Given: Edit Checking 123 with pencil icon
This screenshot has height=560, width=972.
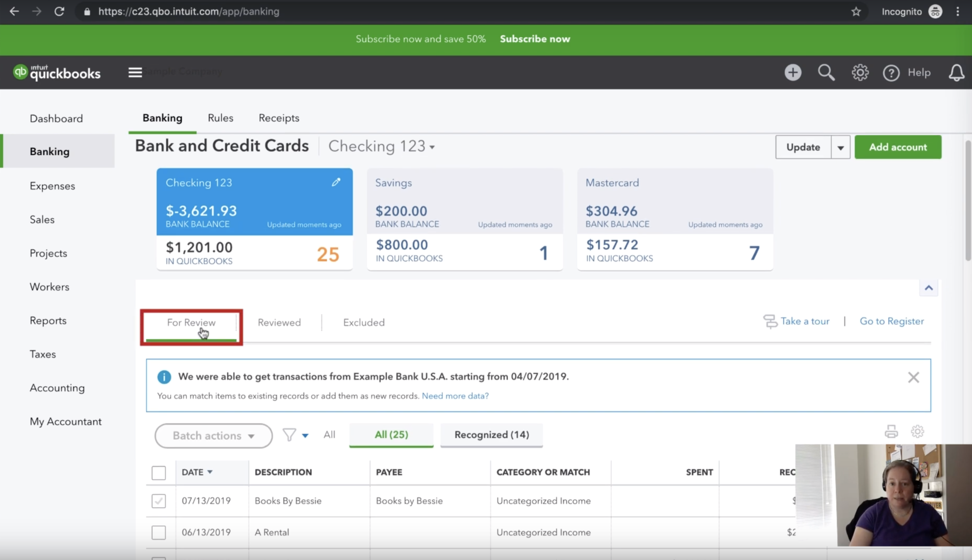Looking at the screenshot, I should tap(336, 182).
